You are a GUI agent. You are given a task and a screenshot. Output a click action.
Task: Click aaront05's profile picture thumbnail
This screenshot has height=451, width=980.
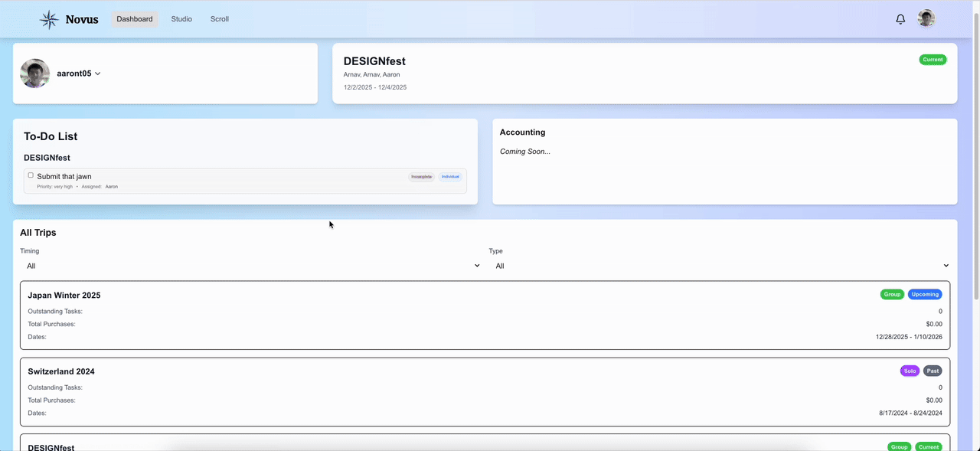[x=34, y=73]
